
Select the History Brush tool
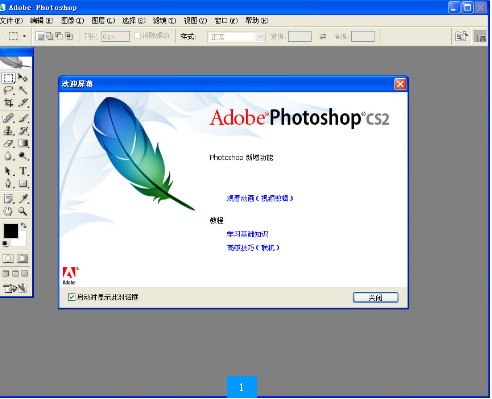coord(23,131)
